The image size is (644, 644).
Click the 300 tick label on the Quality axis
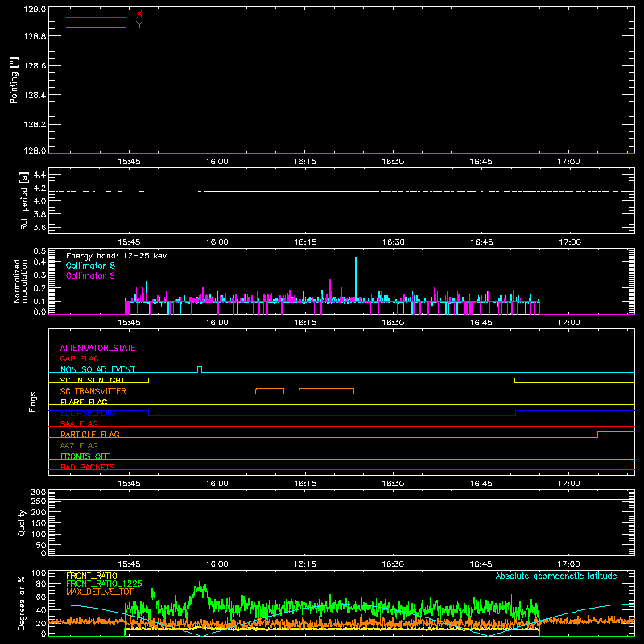38,493
